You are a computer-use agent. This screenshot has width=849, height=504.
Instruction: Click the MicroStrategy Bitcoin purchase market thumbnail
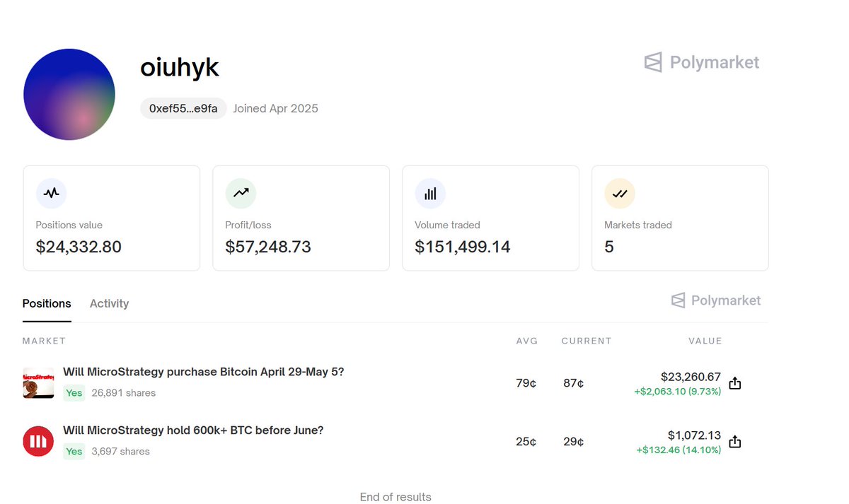point(38,383)
